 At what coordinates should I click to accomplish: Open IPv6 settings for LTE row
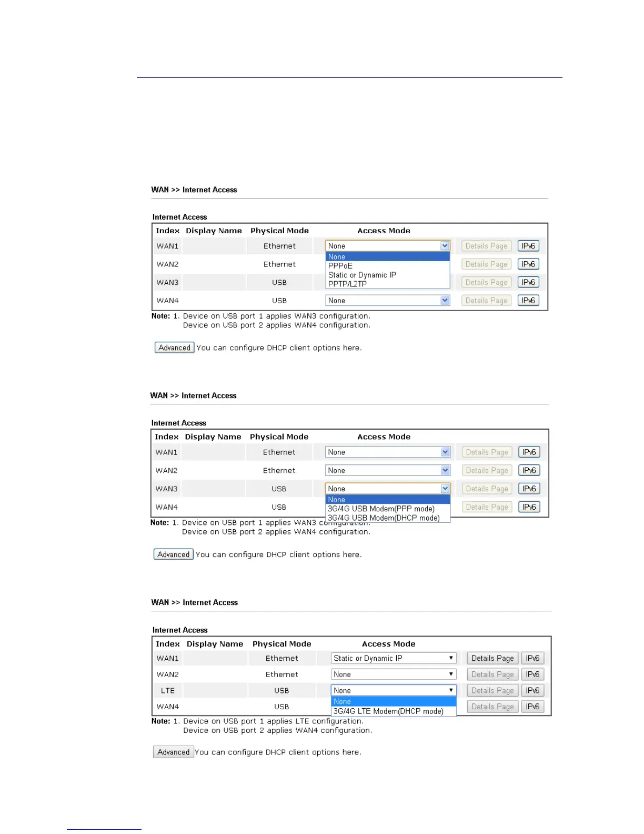pyautogui.click(x=532, y=690)
